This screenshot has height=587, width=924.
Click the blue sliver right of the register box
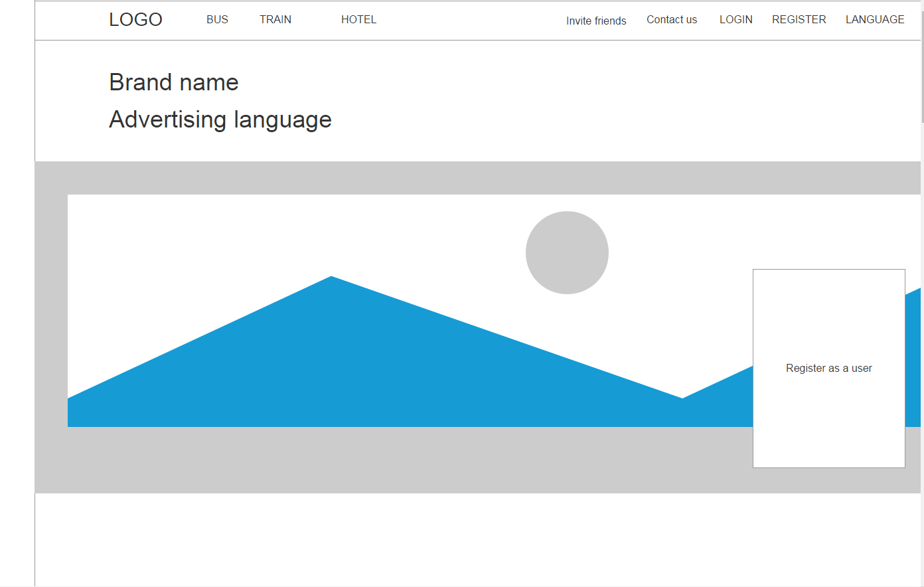[913, 359]
